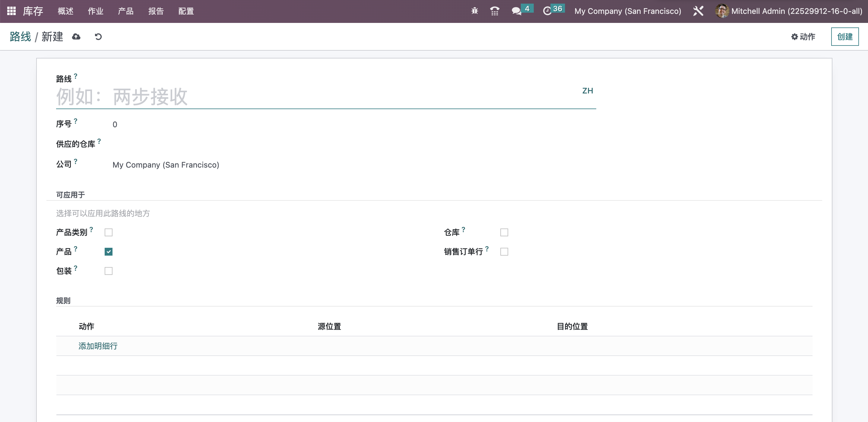Open the 产品 top menu
This screenshot has width=868, height=422.
pyautogui.click(x=126, y=11)
